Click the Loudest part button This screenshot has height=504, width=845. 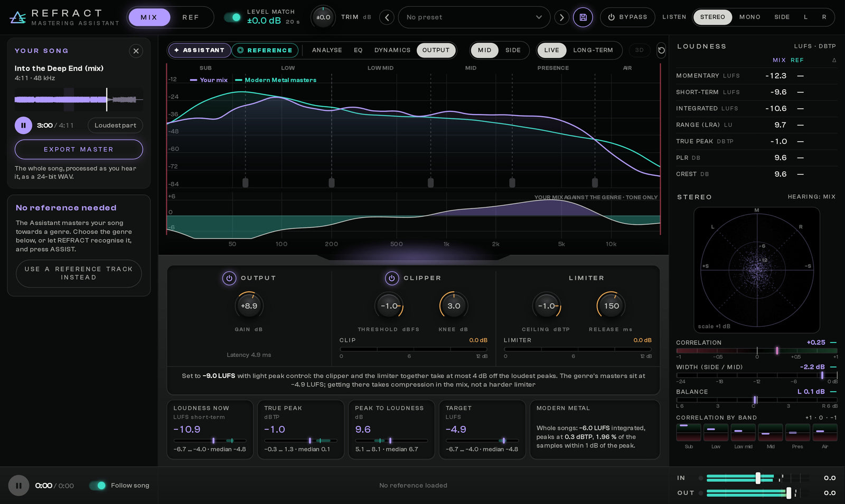115,126
